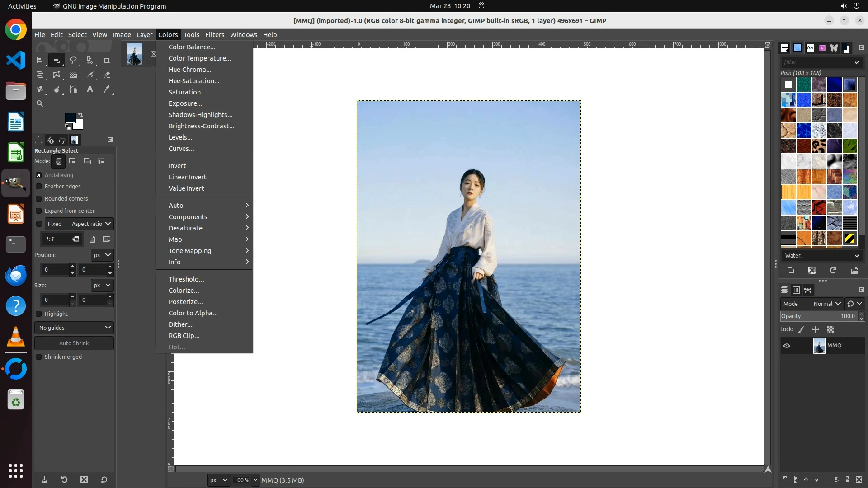Select the Crop tool
The width and height of the screenshot is (868, 488).
107,60
